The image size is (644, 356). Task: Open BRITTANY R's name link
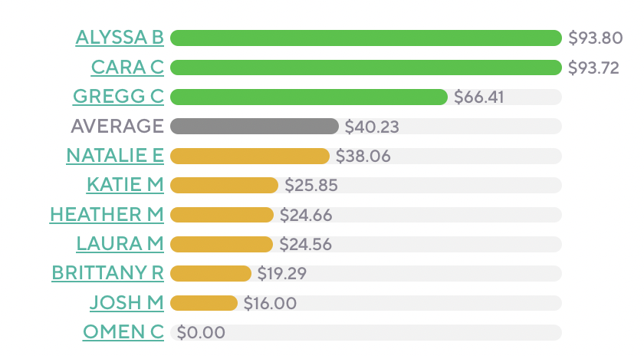[107, 273]
